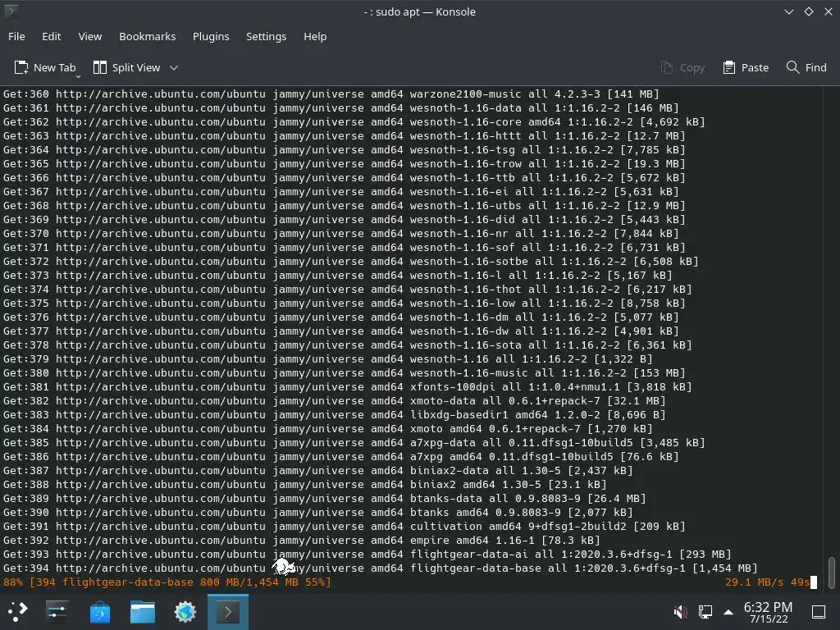
Task: Click the line Get:384 xmoto amd64
Action: 328,428
